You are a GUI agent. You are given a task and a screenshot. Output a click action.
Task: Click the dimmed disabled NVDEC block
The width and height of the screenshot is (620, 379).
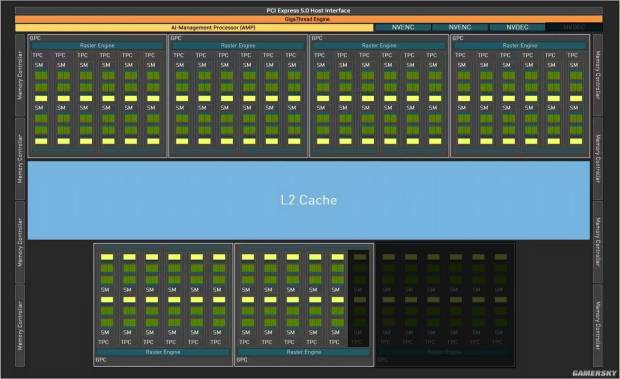[574, 27]
